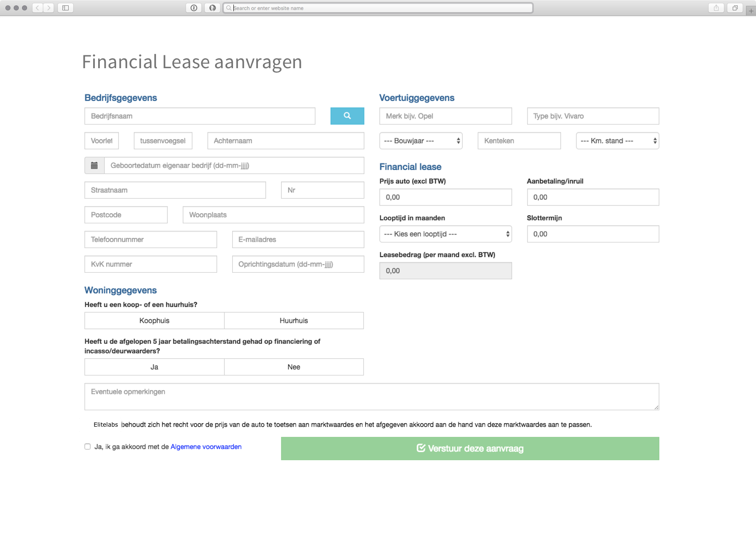This screenshot has width=756, height=551.
Task: Open the Safari tab overview icon
Action: 735,8
